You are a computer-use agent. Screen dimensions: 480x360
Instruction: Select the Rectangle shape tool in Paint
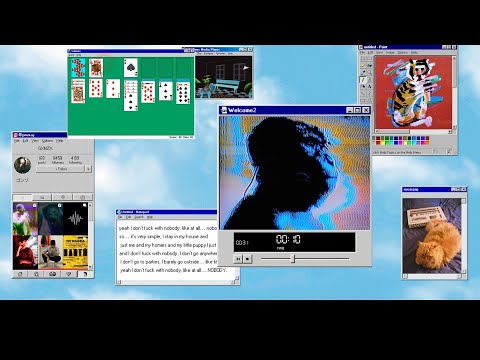coord(363,100)
